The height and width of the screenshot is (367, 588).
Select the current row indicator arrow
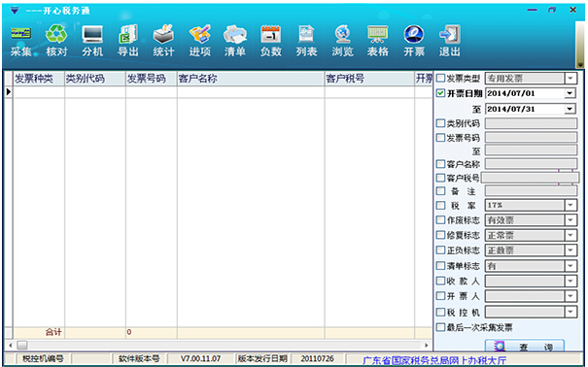pos(9,91)
